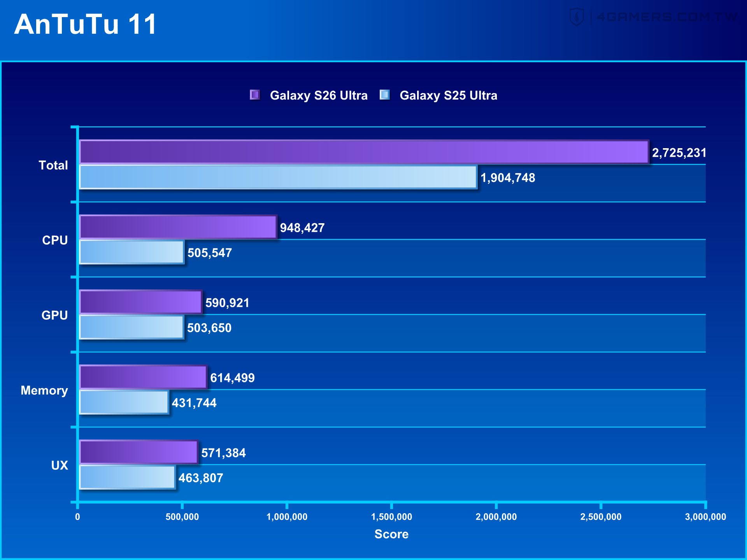Expand the Total category row
This screenshot has height=560, width=747.
point(53,165)
